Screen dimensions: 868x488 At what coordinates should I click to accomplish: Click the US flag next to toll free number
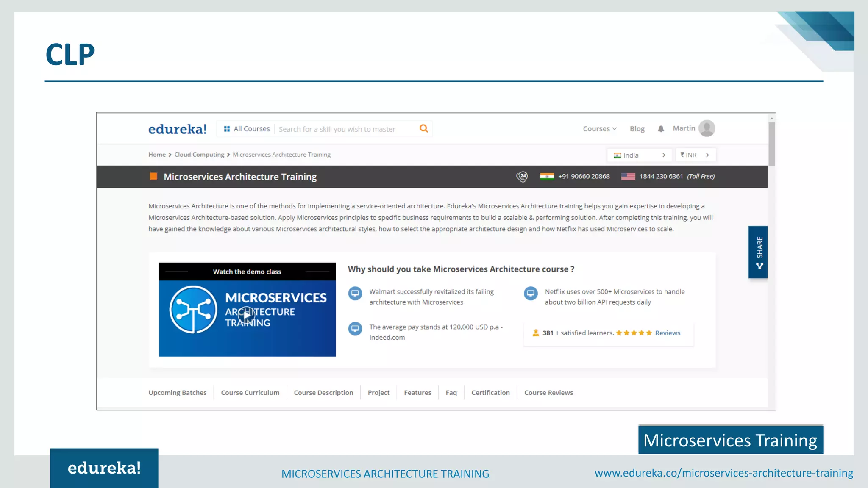tap(628, 177)
